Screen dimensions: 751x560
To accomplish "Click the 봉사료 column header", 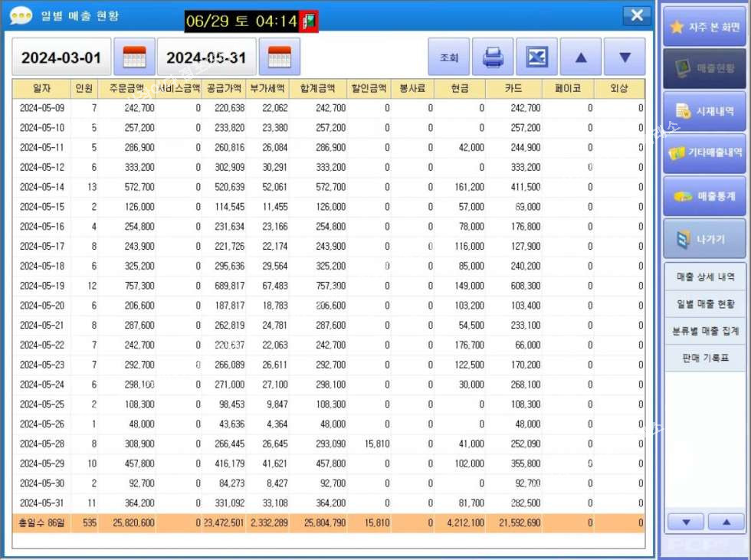I will tap(412, 88).
